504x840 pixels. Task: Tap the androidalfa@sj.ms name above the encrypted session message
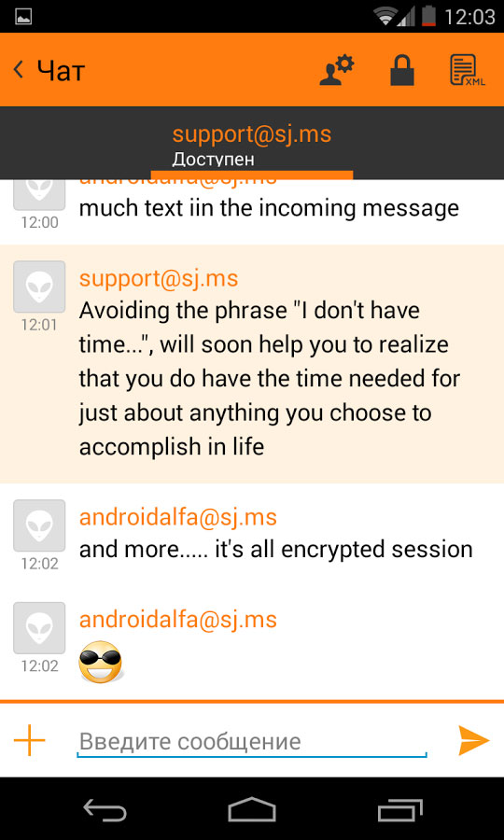pyautogui.click(x=178, y=517)
